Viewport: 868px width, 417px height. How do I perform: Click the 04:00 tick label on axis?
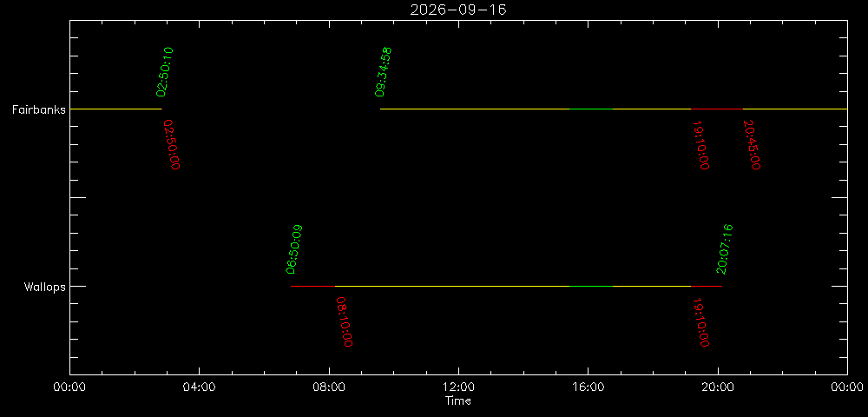[200, 387]
